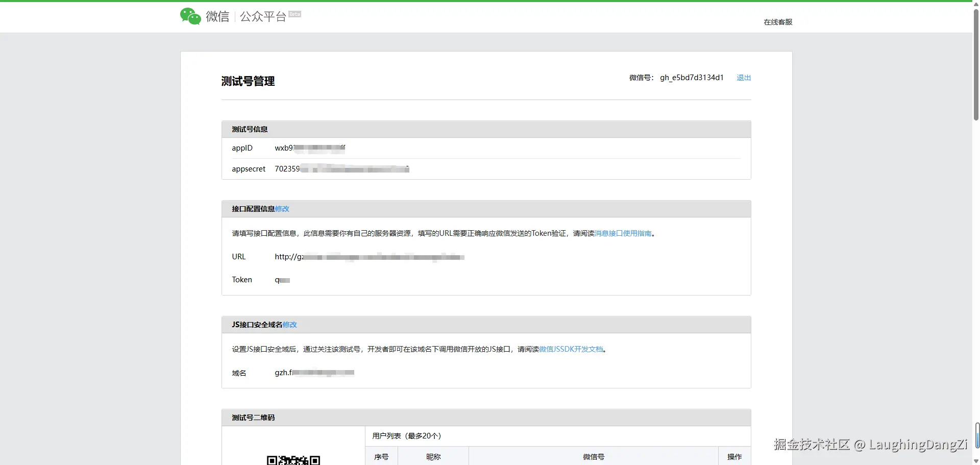
Task: Select WeChat ID gh_e5bd7d3134d1 text
Action: (x=692, y=78)
